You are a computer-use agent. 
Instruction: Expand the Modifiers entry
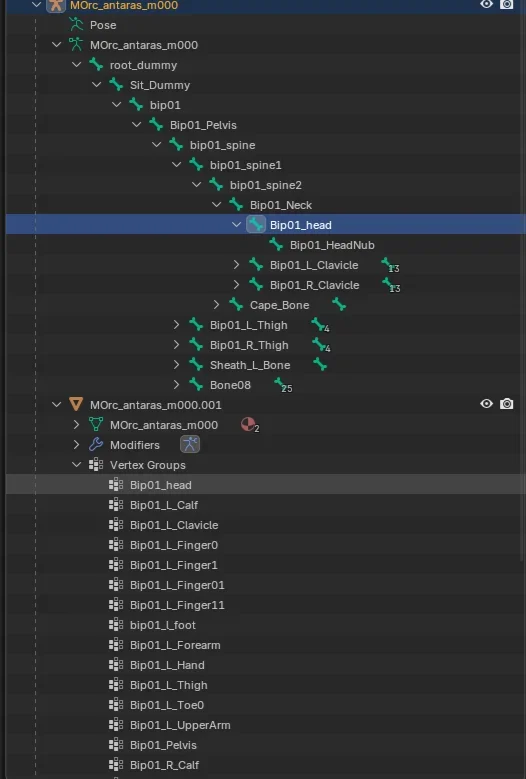coord(76,445)
